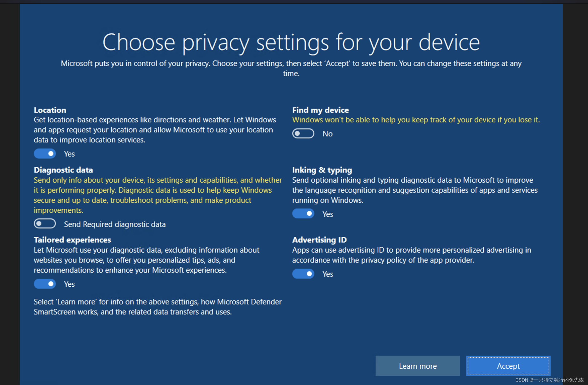Click 'Yes' label under Advertising ID
Image resolution: width=588 pixels, height=385 pixels.
point(328,274)
